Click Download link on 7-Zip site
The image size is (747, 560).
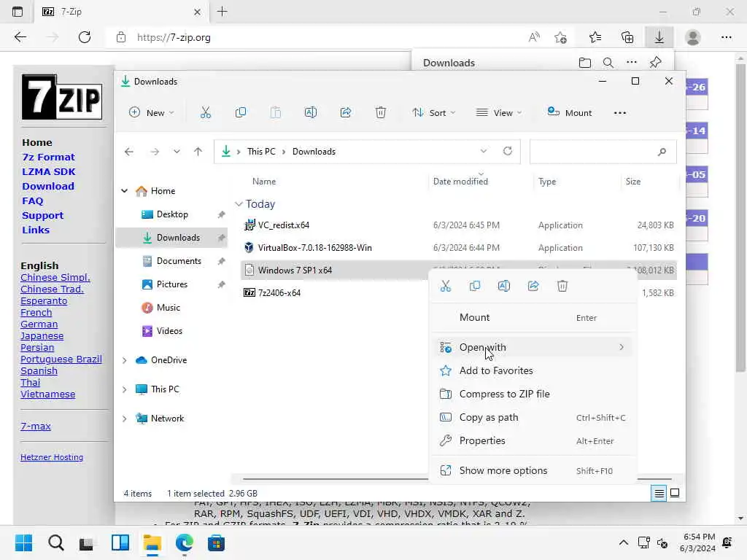48,186
